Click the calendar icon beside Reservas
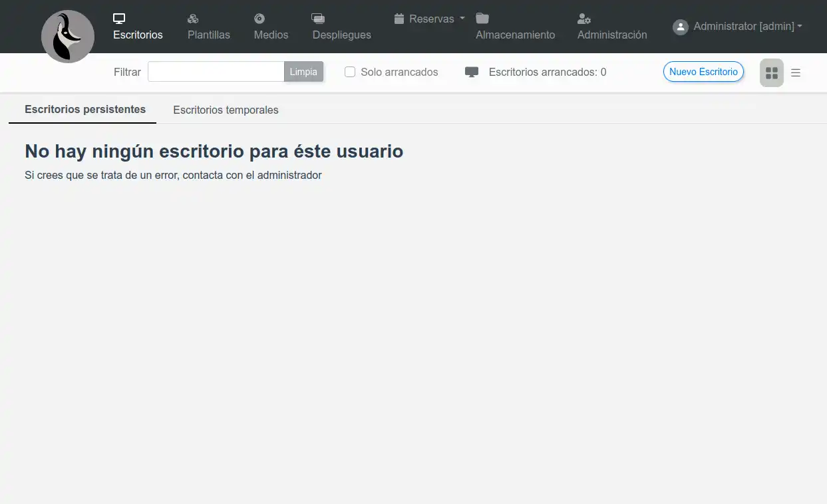Viewport: 827px width, 504px height. pos(399,19)
